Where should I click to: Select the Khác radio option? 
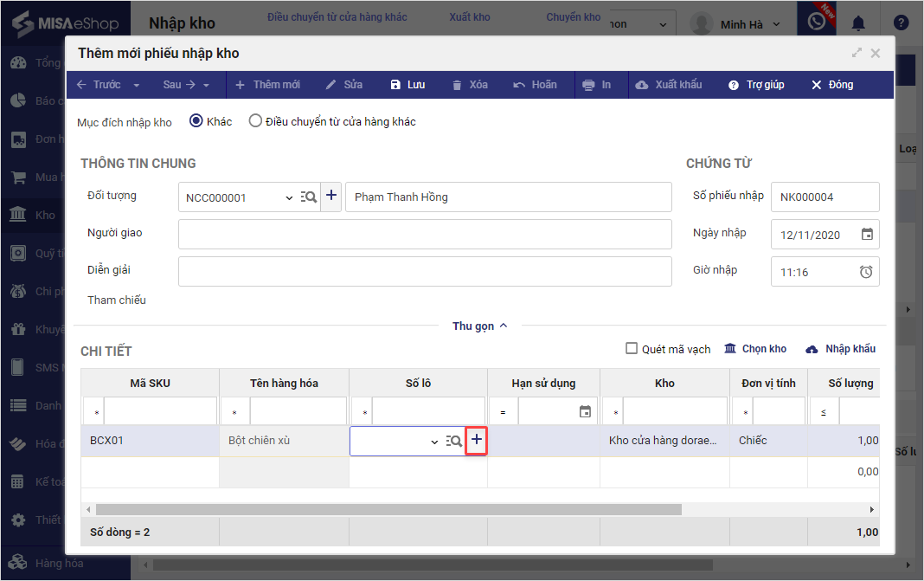coord(196,121)
